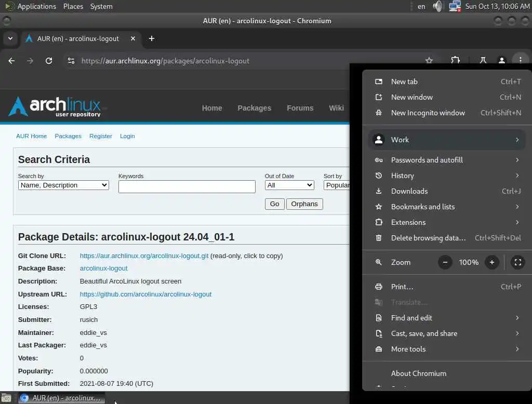
Task: Expand the History submenu
Action: (x=447, y=176)
